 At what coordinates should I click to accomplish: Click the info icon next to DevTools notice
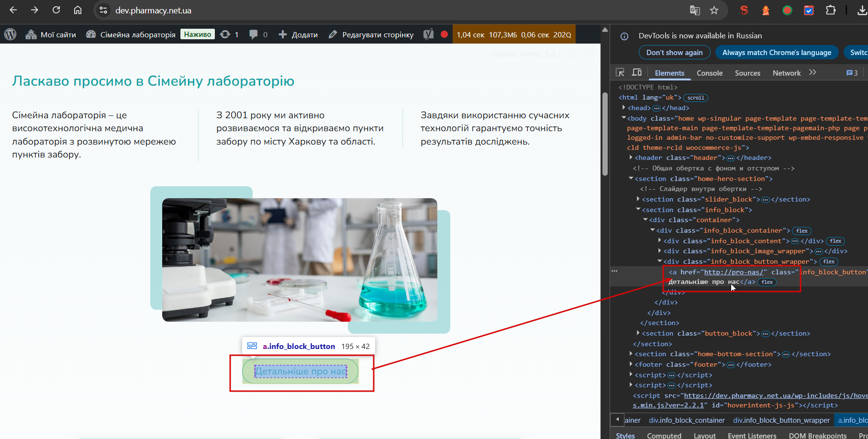(624, 36)
